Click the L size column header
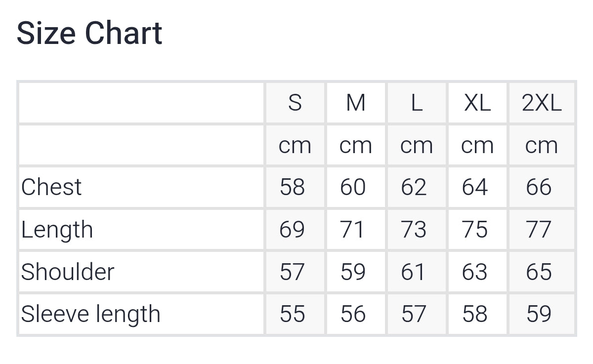 417,103
